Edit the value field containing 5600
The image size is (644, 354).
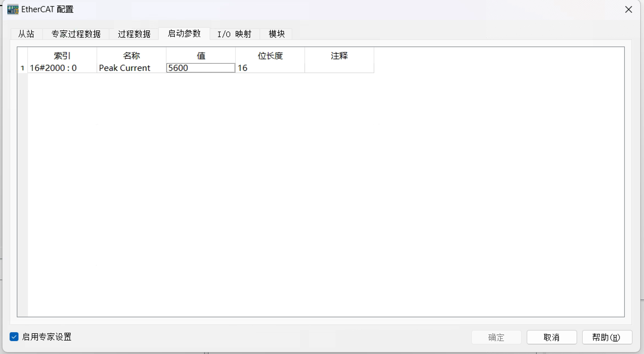tap(201, 68)
